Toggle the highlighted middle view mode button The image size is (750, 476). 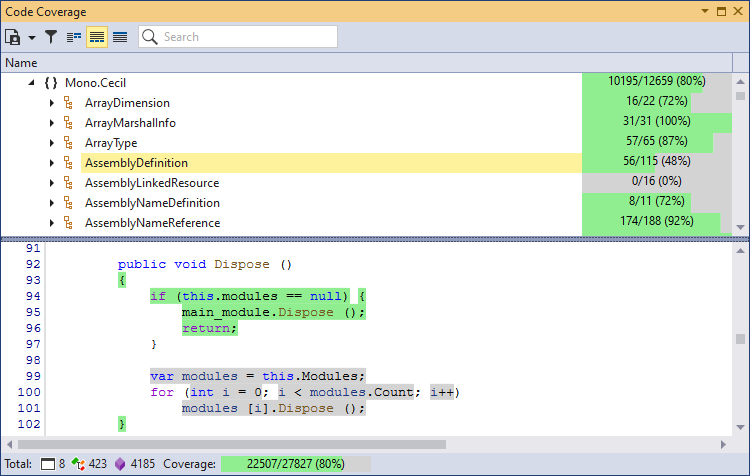point(97,37)
